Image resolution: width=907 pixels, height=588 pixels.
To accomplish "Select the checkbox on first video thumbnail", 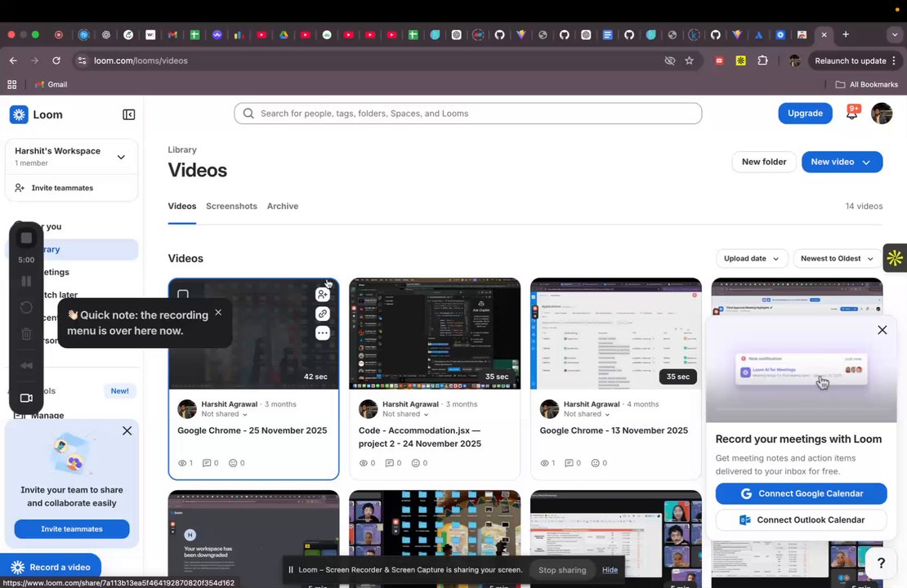I will (x=183, y=295).
